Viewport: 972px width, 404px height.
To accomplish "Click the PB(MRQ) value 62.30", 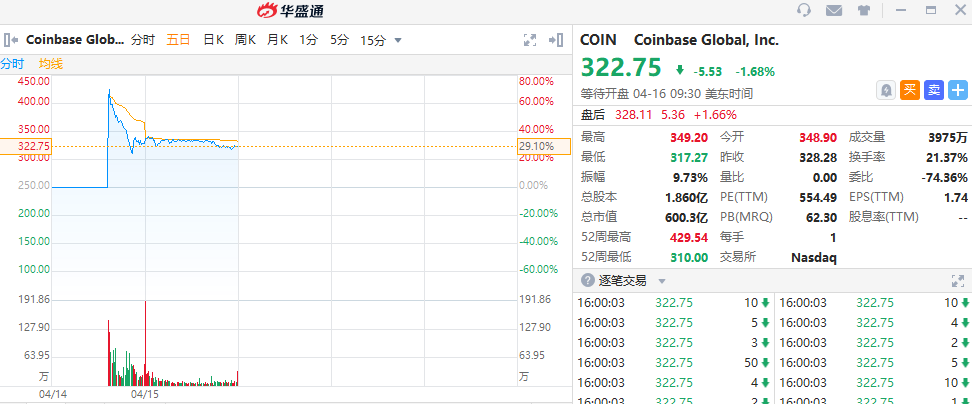I will coord(821,217).
